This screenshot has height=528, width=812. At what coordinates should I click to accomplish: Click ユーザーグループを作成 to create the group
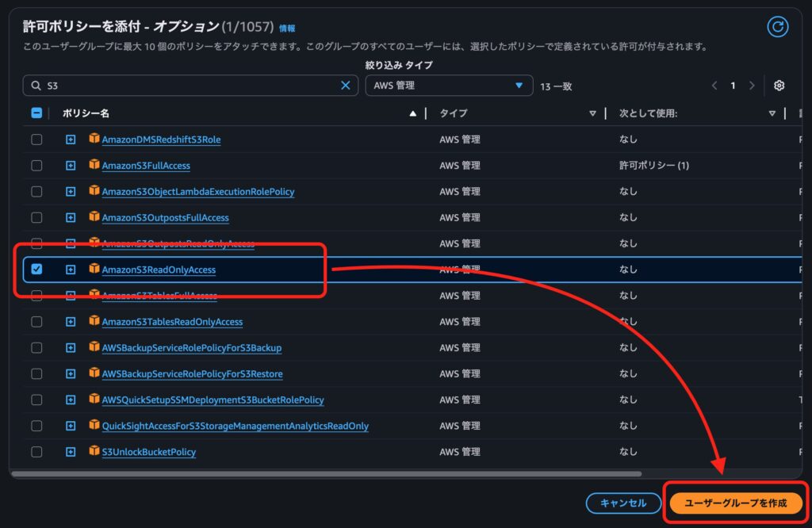pyautogui.click(x=735, y=503)
